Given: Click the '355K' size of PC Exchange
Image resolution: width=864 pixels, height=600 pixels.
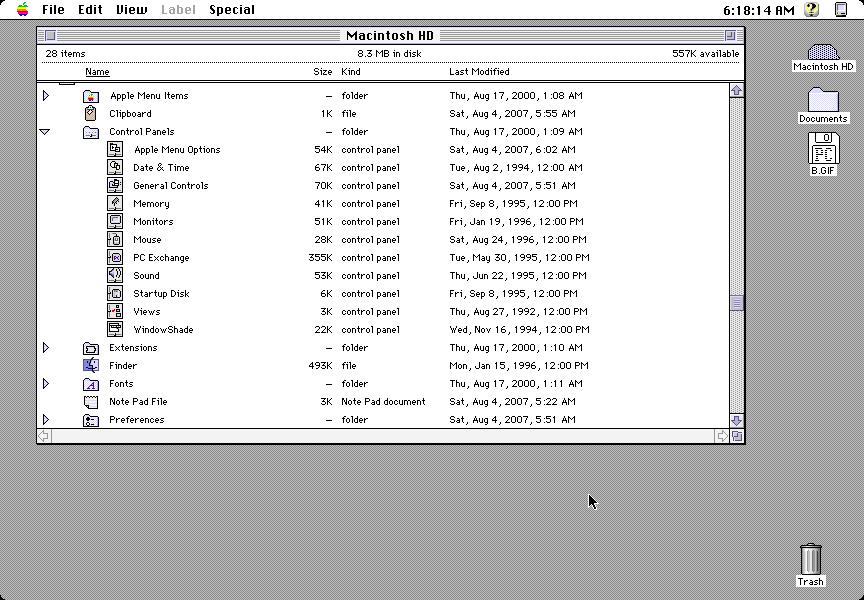Looking at the screenshot, I should click(321, 257).
